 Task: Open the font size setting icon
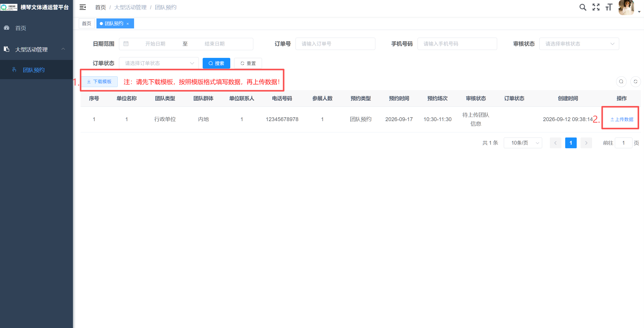(609, 7)
